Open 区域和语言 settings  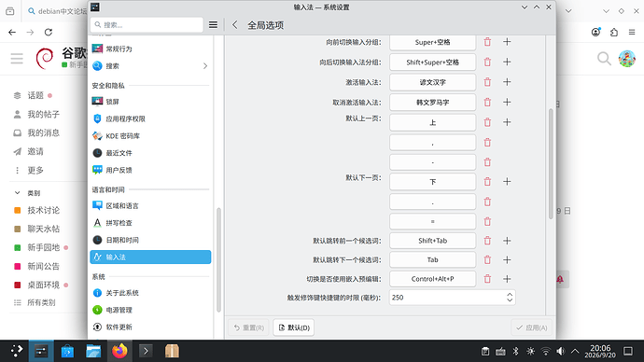(x=150, y=205)
